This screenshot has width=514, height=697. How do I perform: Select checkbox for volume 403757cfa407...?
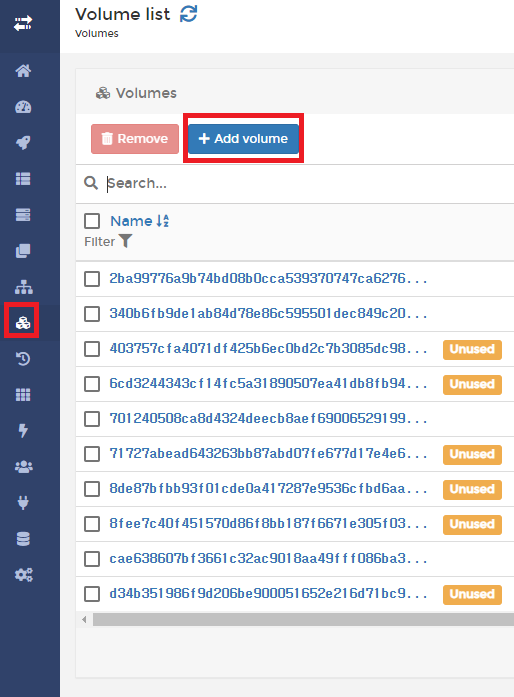(92, 349)
